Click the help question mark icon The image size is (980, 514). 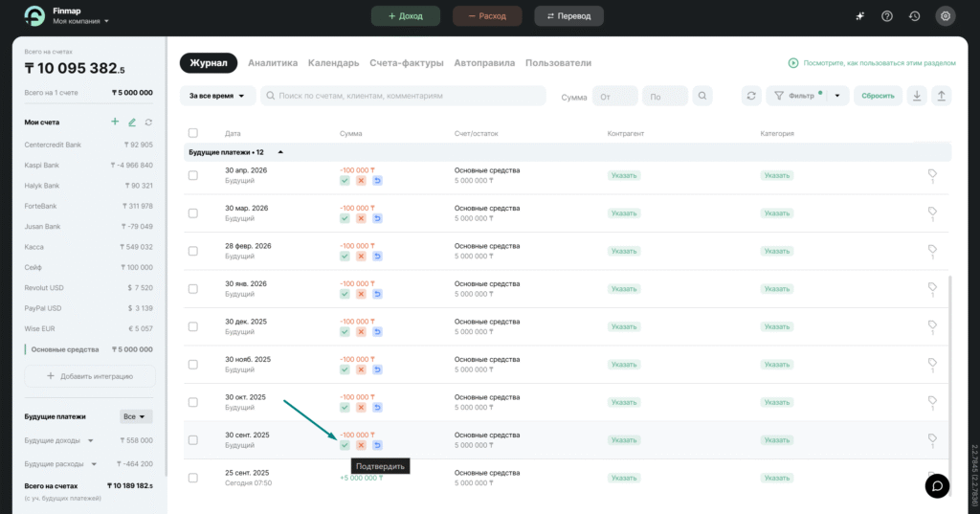[x=886, y=16]
